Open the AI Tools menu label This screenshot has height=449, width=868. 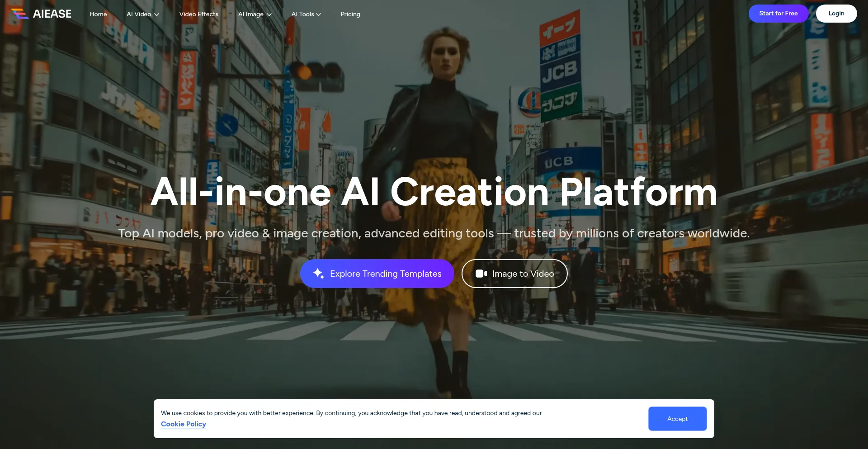pyautogui.click(x=302, y=14)
